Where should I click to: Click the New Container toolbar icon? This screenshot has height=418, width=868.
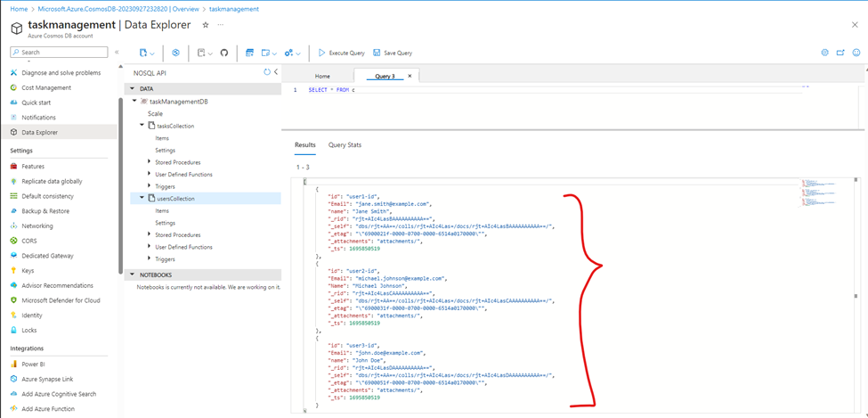pyautogui.click(x=143, y=53)
